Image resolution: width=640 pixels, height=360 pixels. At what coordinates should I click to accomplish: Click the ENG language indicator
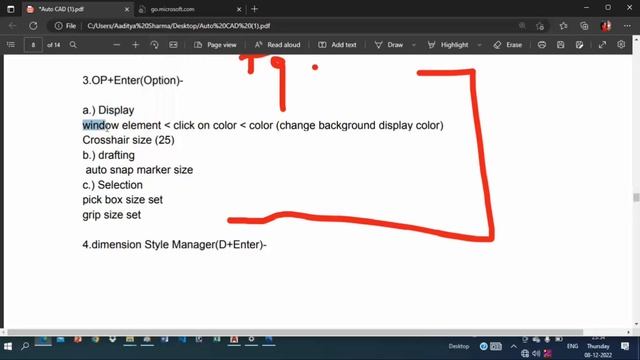[x=572, y=346]
